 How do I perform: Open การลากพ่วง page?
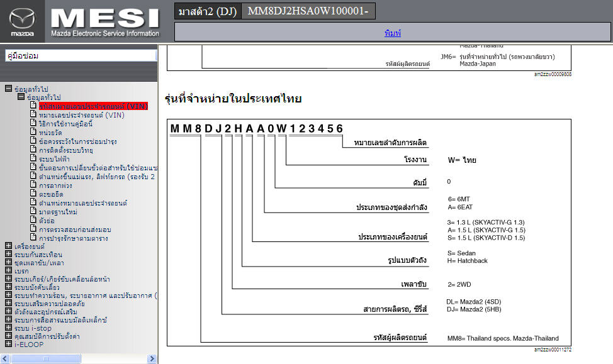pyautogui.click(x=55, y=185)
